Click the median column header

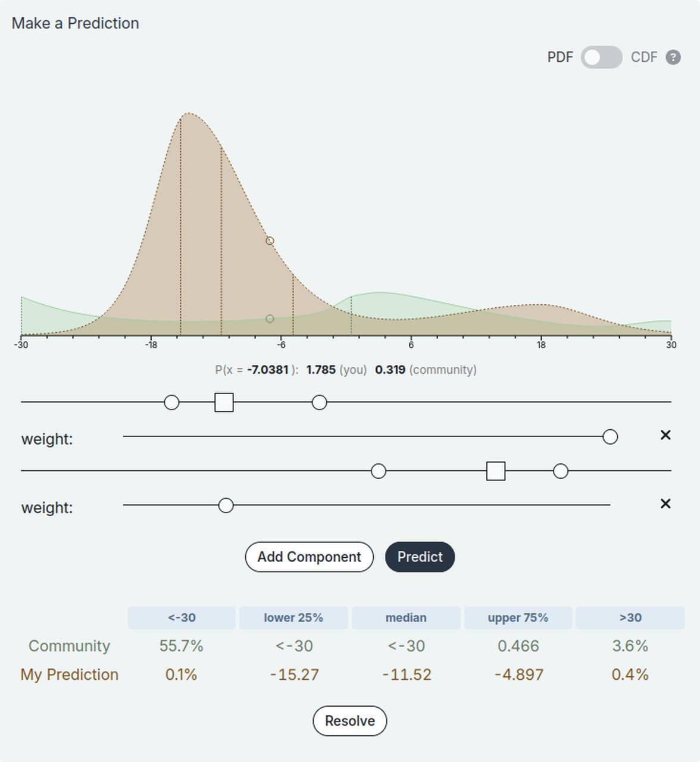click(x=406, y=618)
